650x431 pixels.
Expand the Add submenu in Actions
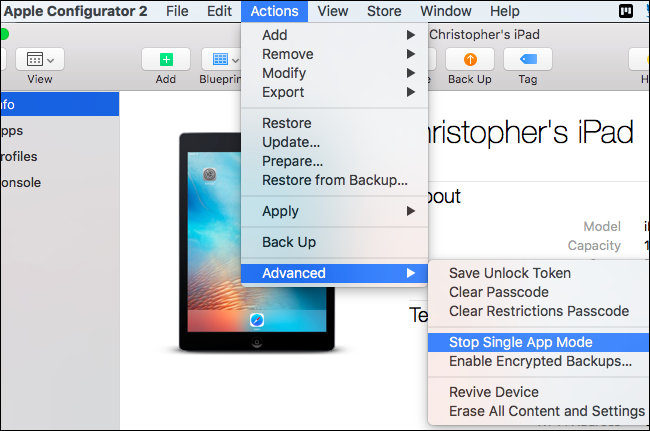(x=335, y=35)
